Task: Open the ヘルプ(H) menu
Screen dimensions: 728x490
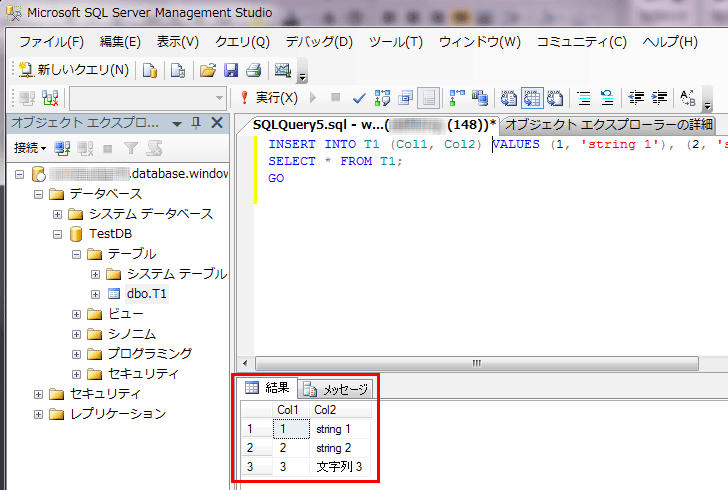Action: pyautogui.click(x=670, y=42)
